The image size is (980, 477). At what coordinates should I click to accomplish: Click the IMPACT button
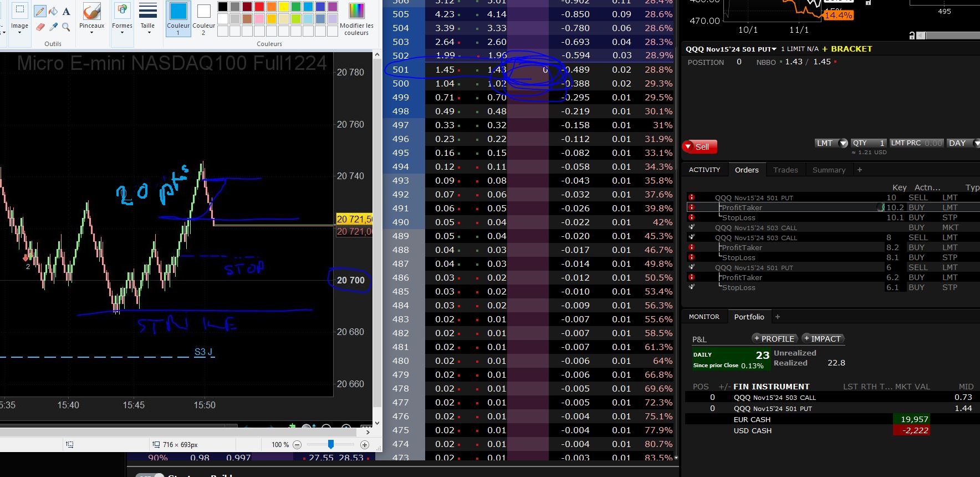pos(823,338)
